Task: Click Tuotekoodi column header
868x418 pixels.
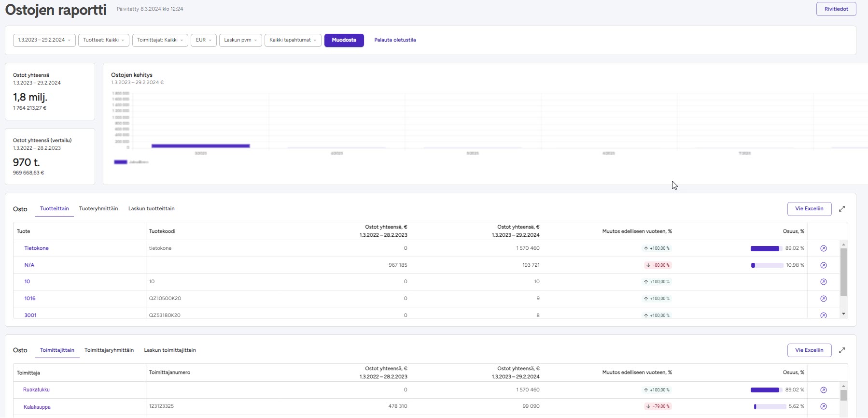Action: pos(162,231)
